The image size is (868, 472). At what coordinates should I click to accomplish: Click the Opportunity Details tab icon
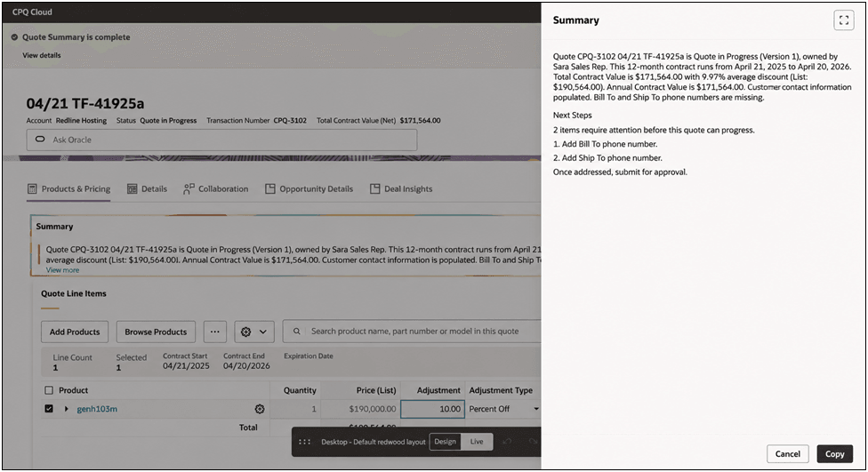pos(270,188)
